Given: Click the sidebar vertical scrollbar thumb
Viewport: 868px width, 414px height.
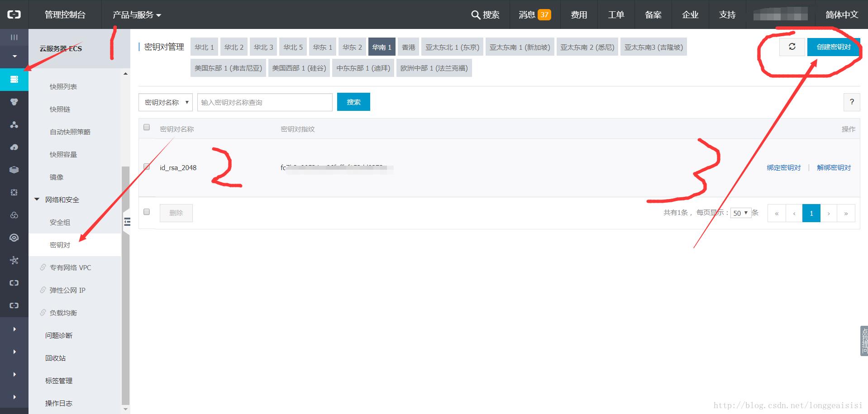Looking at the screenshot, I should (125, 285).
